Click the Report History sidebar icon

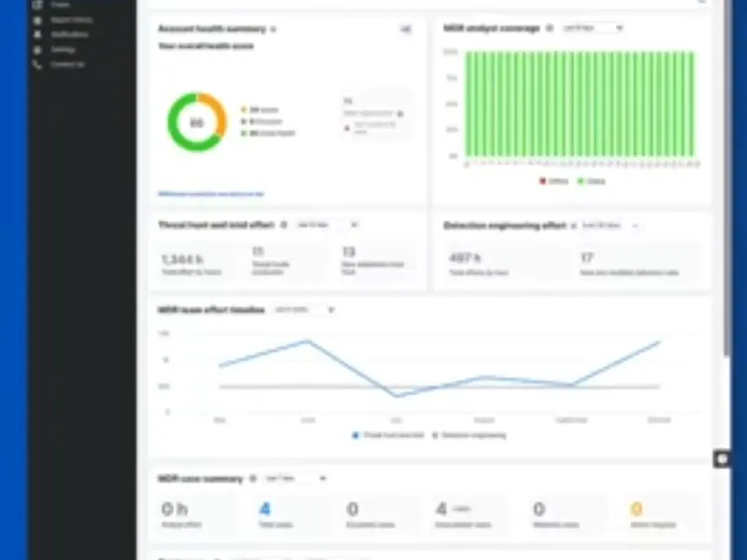[x=37, y=20]
